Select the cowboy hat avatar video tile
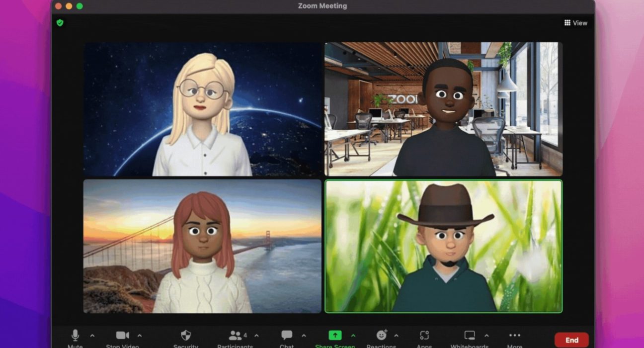644x348 pixels. click(x=443, y=246)
